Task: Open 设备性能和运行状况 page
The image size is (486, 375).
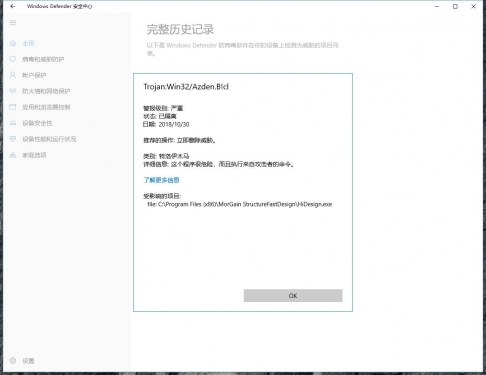Action: (49, 139)
